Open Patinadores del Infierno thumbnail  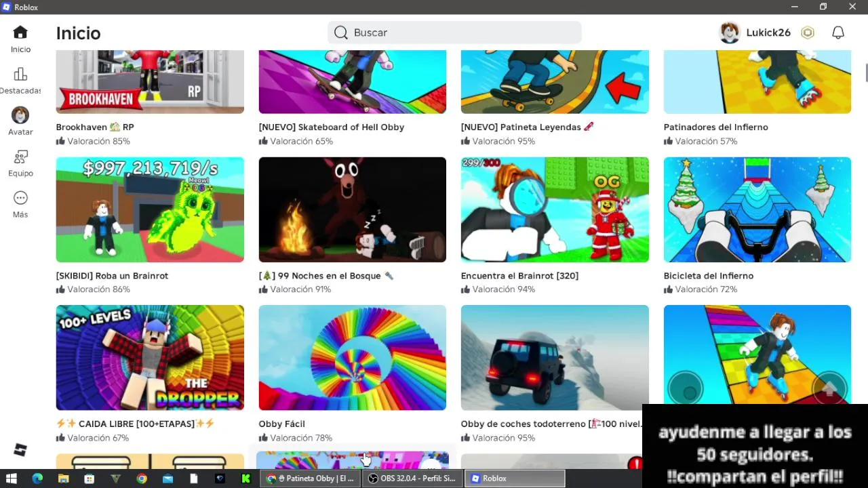(757, 81)
